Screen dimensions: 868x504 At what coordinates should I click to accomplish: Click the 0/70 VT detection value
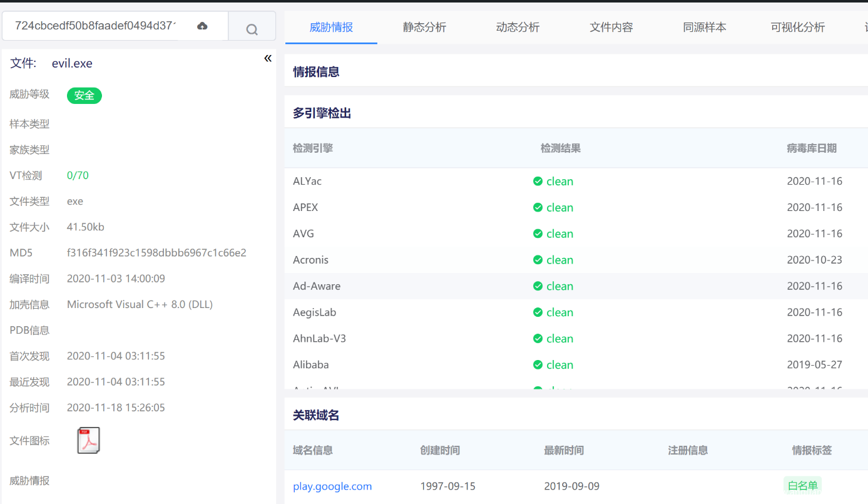[x=78, y=175]
